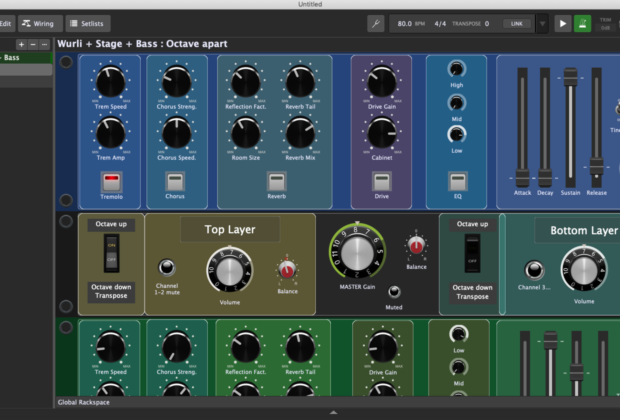Click the Room Size knob
Image resolution: width=620 pixels, height=420 pixels.
coord(246,132)
